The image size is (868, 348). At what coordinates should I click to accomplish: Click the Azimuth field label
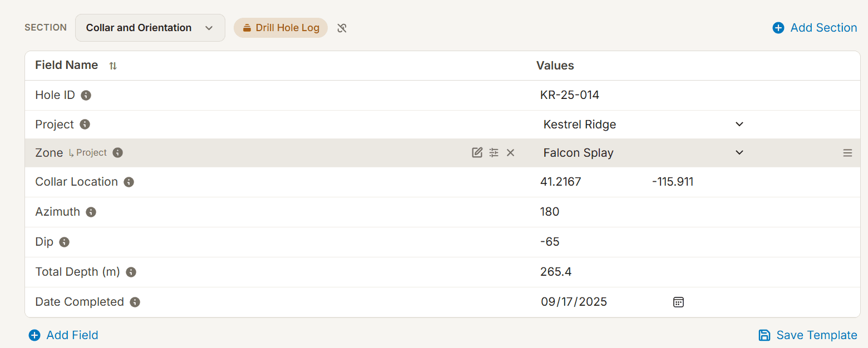pos(58,212)
